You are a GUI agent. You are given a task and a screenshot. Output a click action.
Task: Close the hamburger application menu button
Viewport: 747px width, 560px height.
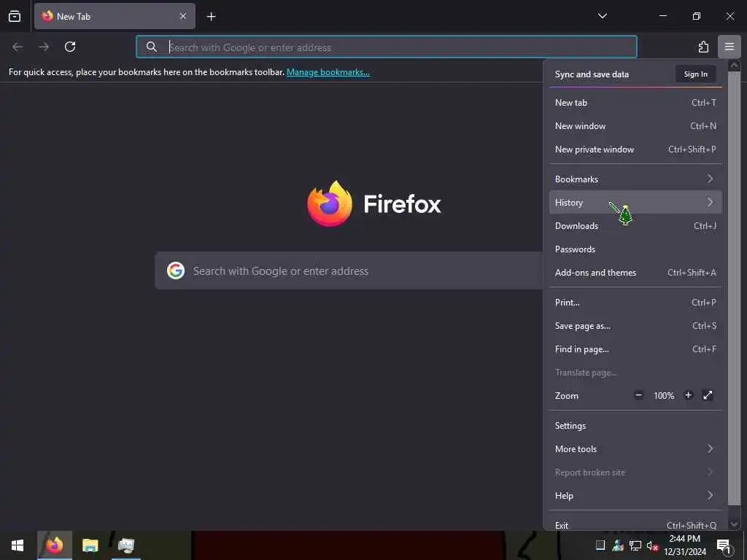729,47
